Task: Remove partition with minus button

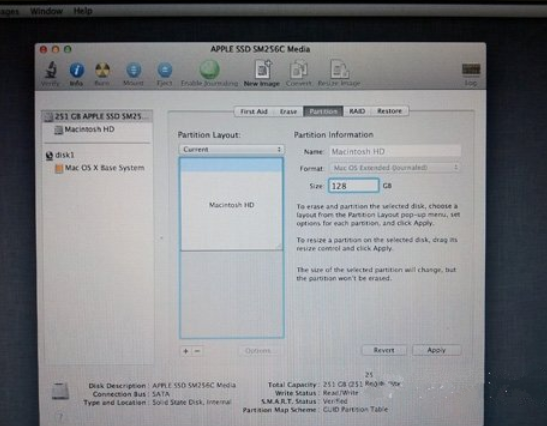Action: pyautogui.click(x=197, y=351)
